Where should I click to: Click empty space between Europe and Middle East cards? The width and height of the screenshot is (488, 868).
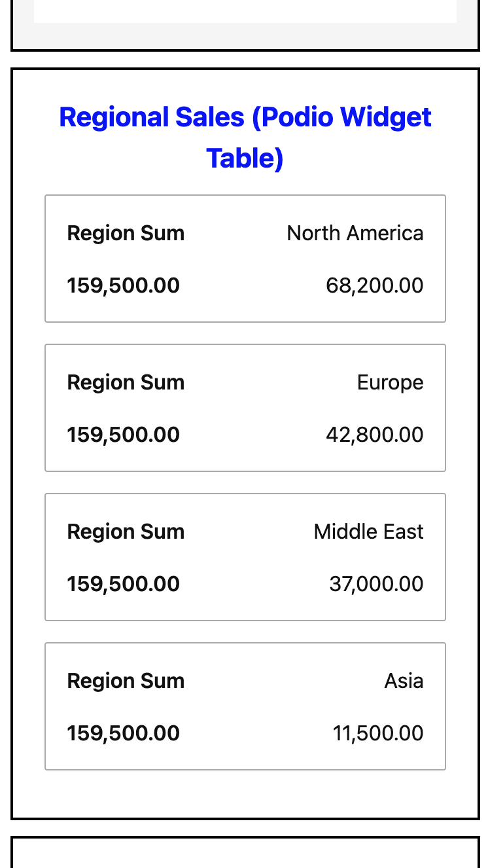coord(245,482)
